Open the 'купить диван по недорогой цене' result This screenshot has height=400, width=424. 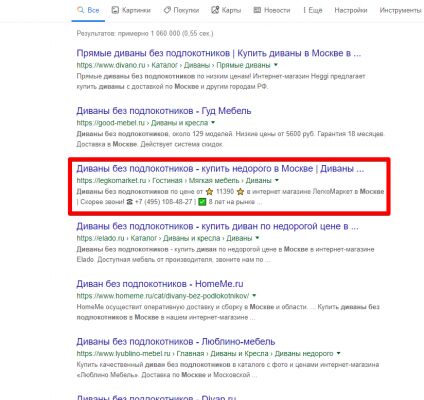[217, 226]
